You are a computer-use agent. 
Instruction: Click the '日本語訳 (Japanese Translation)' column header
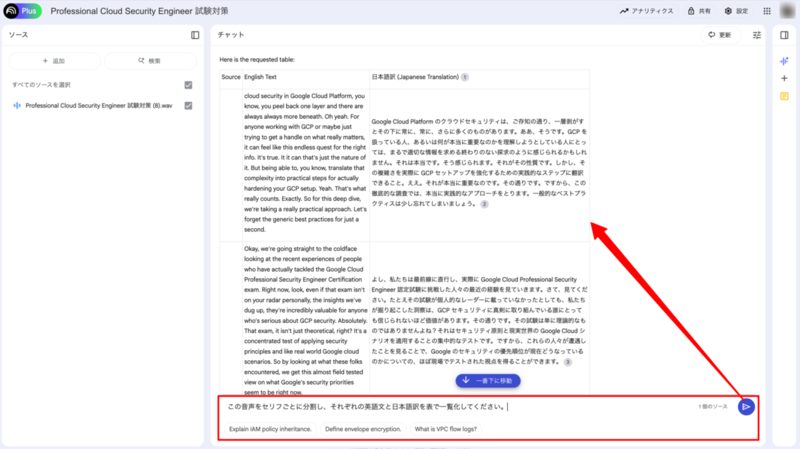click(x=415, y=77)
